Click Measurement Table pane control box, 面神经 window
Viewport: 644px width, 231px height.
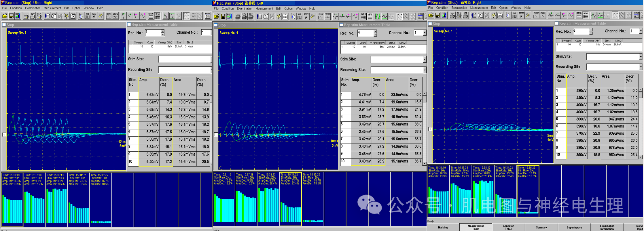click(x=557, y=23)
